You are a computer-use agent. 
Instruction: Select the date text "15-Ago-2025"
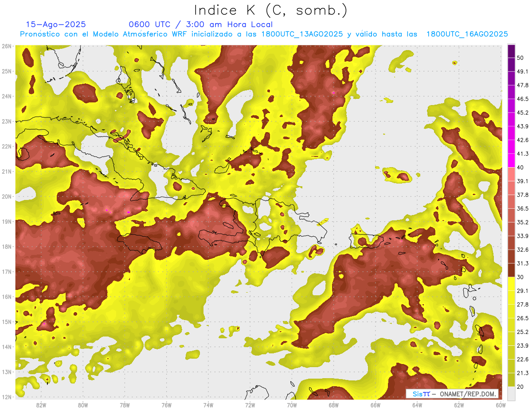tap(56, 24)
